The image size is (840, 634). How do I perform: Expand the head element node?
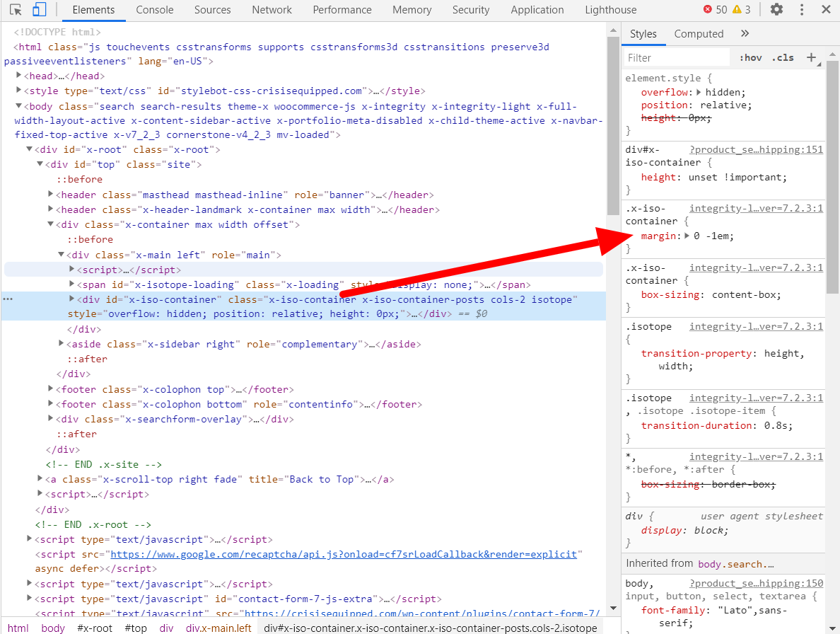pyautogui.click(x=19, y=75)
